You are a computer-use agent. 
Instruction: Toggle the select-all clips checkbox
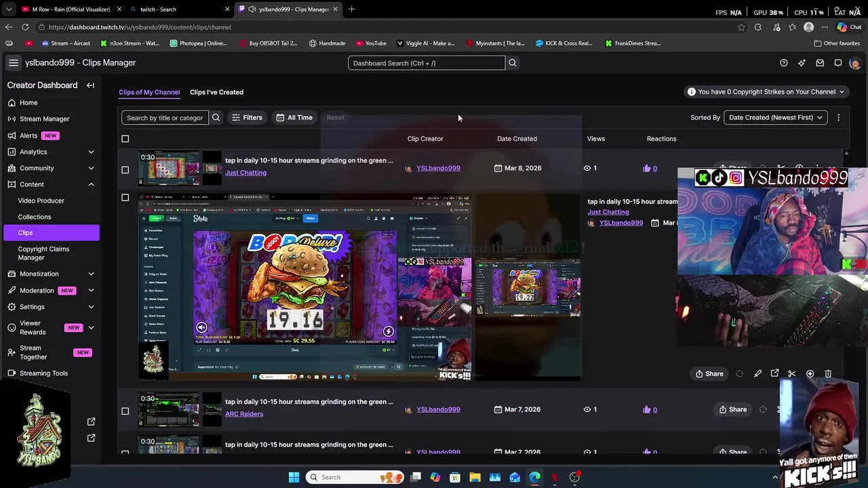(x=125, y=139)
